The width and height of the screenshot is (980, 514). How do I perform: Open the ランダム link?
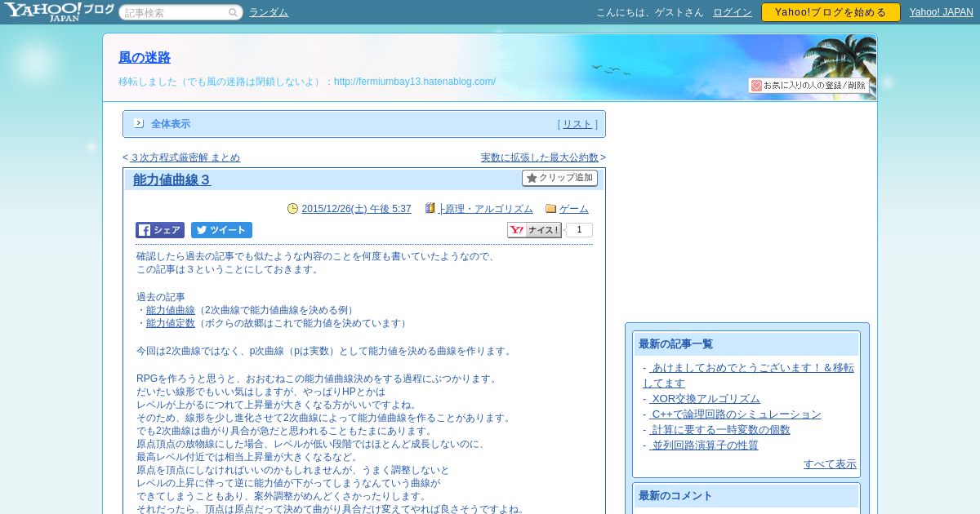tap(269, 12)
